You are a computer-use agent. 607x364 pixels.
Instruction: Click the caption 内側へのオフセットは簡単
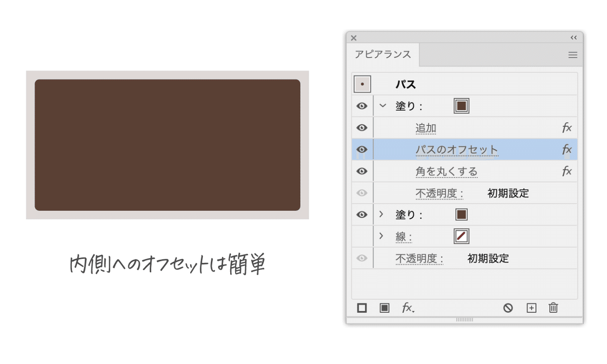pyautogui.click(x=167, y=264)
